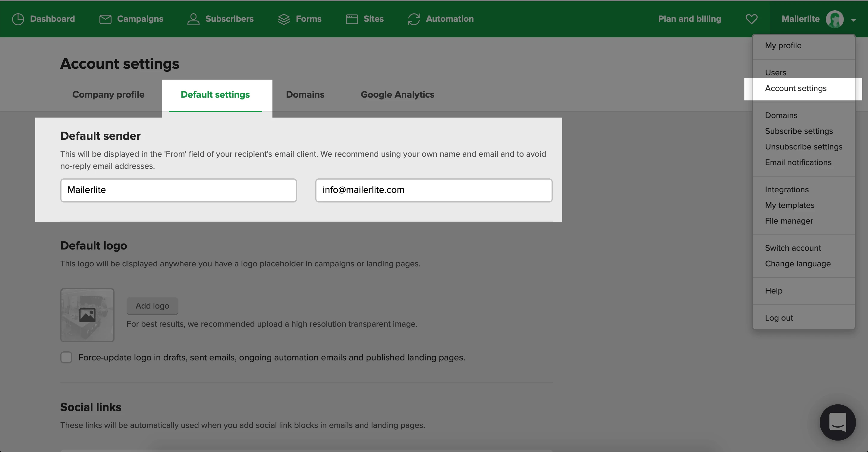Click the Dashboard clock icon
The width and height of the screenshot is (868, 452).
(18, 19)
